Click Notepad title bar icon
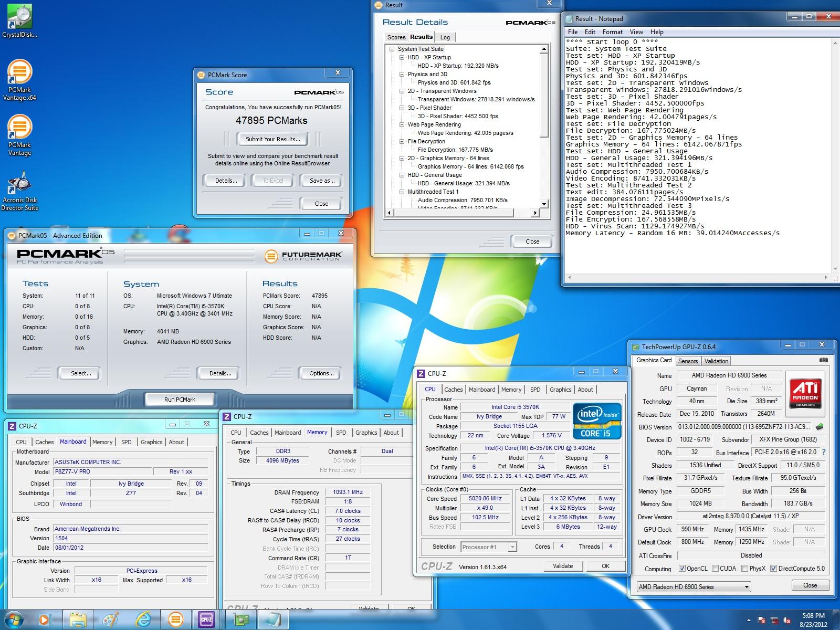The width and height of the screenshot is (840, 630). (569, 18)
